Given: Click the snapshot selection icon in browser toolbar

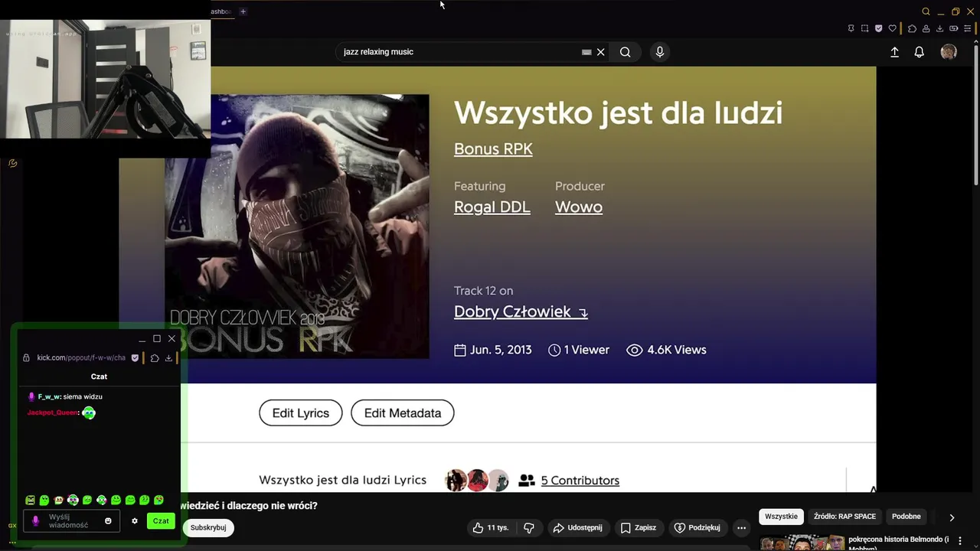Looking at the screenshot, I should (x=865, y=28).
